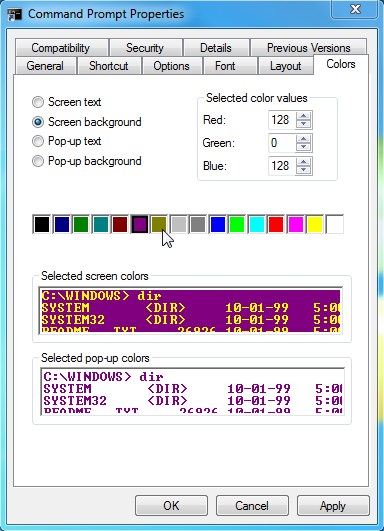
Task: Switch to the General tab
Action: [x=45, y=66]
